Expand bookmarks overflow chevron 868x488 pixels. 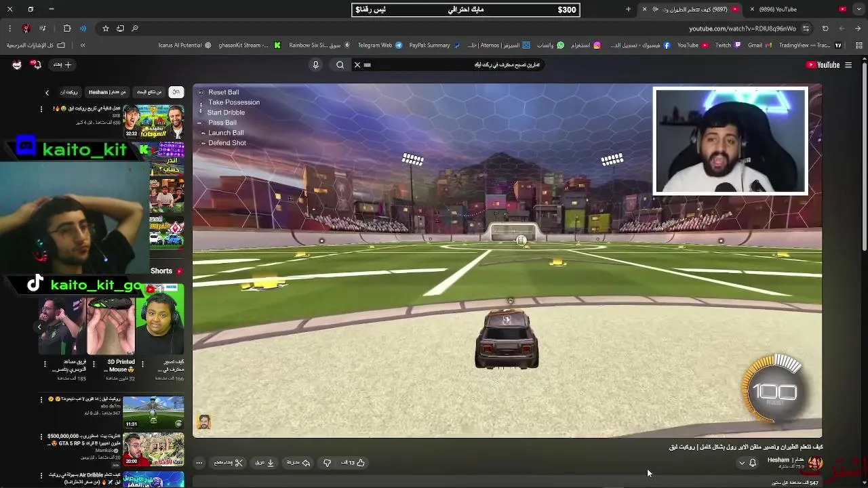(x=83, y=45)
